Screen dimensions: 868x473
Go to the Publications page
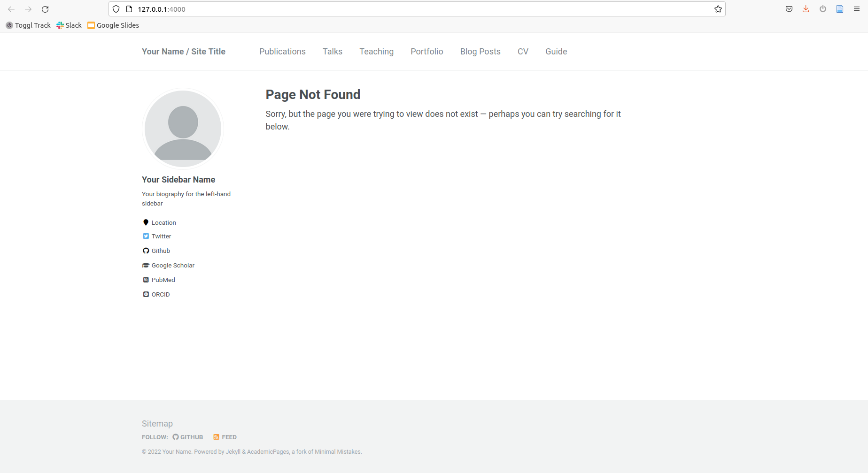point(282,52)
